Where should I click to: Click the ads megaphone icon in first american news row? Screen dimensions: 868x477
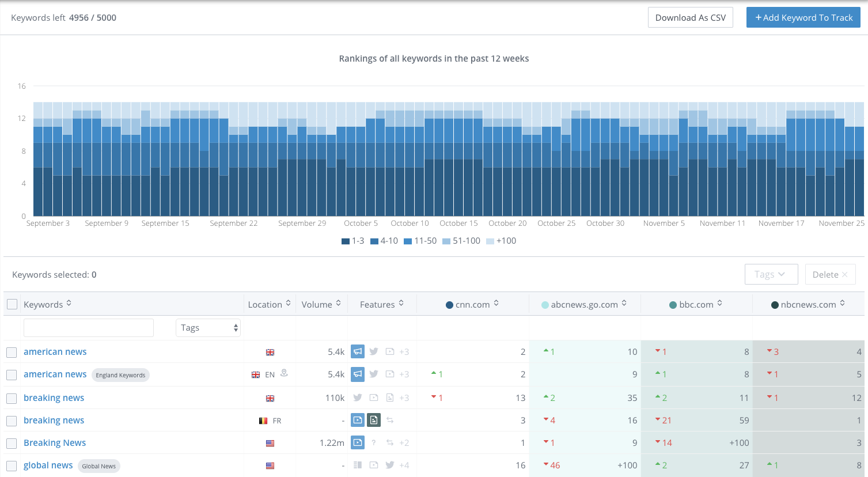(x=357, y=351)
